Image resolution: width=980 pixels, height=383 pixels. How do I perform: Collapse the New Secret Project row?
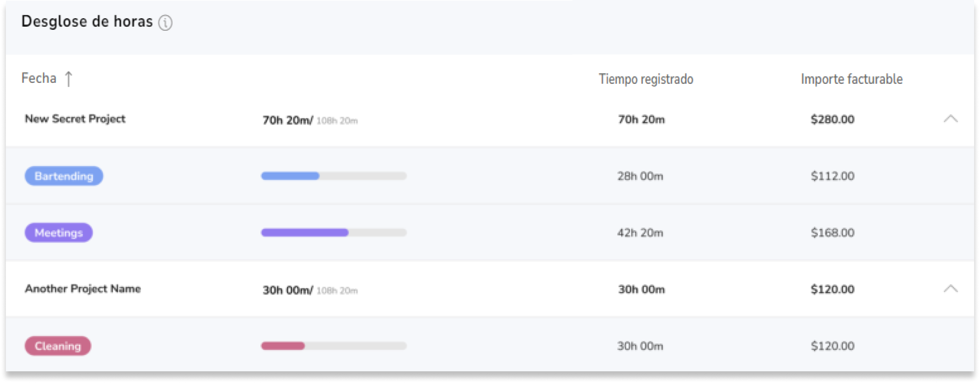[x=950, y=119]
